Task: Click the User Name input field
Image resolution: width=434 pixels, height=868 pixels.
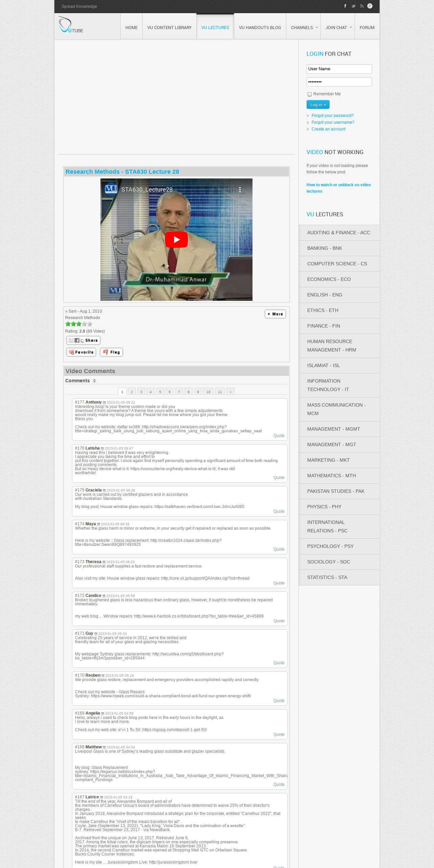Action: point(339,69)
